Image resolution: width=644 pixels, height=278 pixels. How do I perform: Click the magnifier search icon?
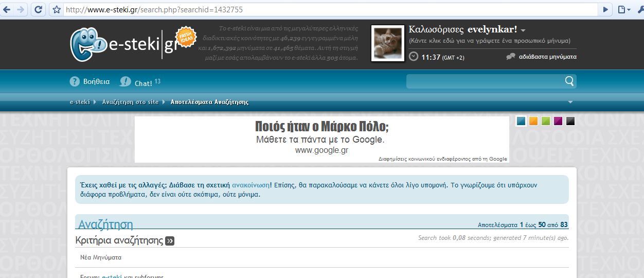[569, 81]
